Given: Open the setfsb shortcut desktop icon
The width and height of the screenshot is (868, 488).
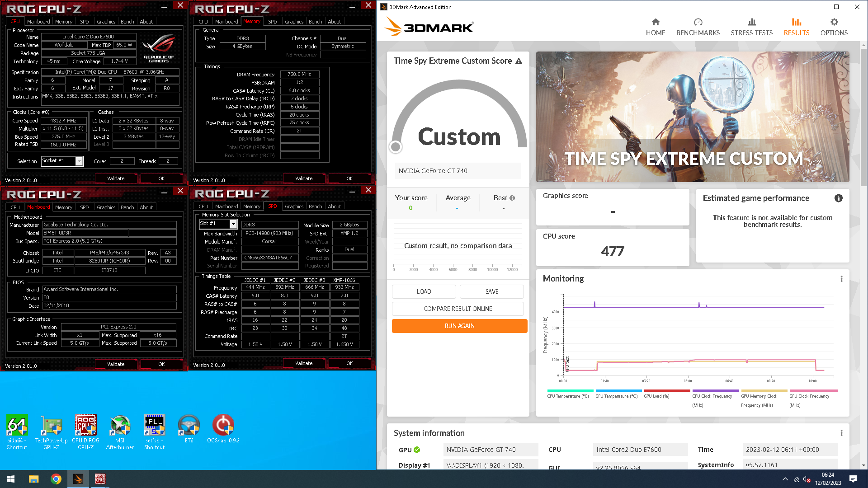Looking at the screenshot, I should click(154, 432).
